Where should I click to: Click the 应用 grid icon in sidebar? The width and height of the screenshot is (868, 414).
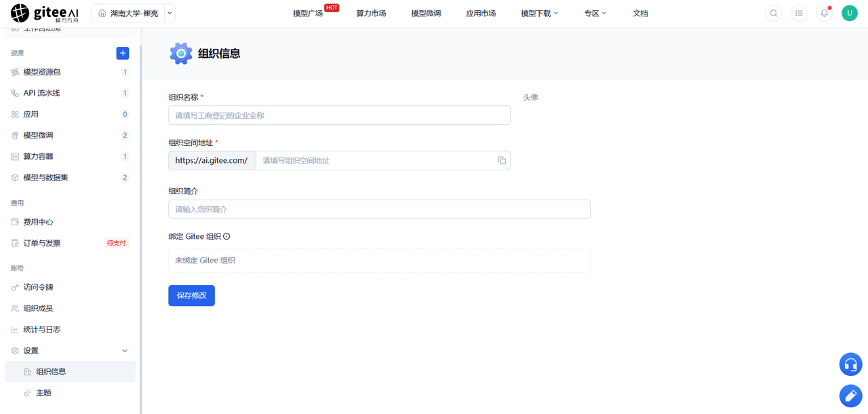coord(15,114)
